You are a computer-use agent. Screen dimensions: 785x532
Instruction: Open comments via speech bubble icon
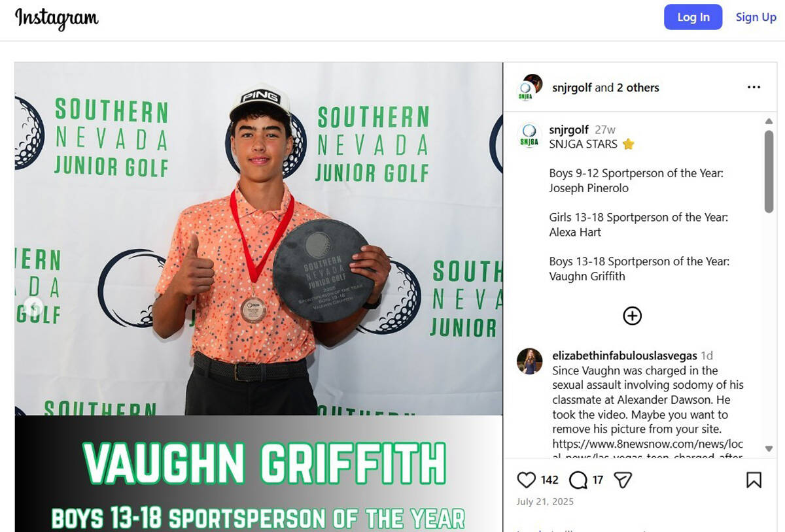pos(578,480)
